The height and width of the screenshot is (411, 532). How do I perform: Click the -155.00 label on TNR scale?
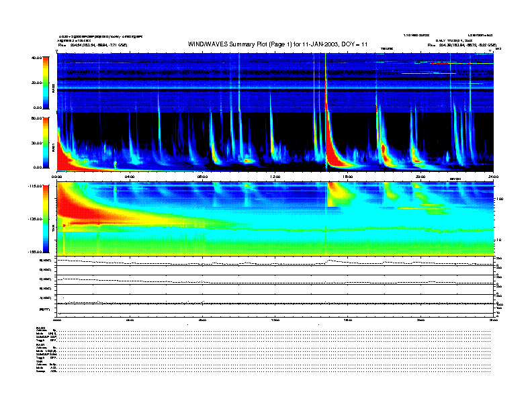pyautogui.click(x=36, y=252)
